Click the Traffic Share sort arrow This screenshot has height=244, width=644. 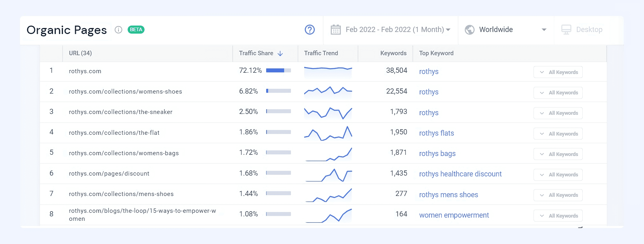(x=280, y=53)
